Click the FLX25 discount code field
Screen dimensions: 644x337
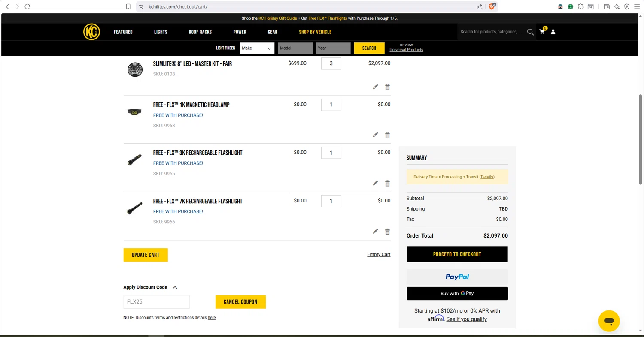click(x=156, y=302)
